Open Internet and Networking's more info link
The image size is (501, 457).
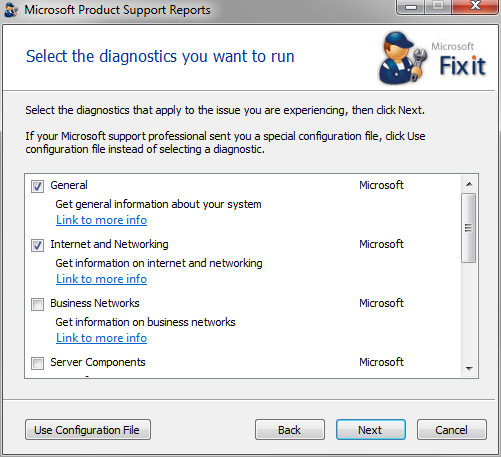pyautogui.click(x=101, y=279)
